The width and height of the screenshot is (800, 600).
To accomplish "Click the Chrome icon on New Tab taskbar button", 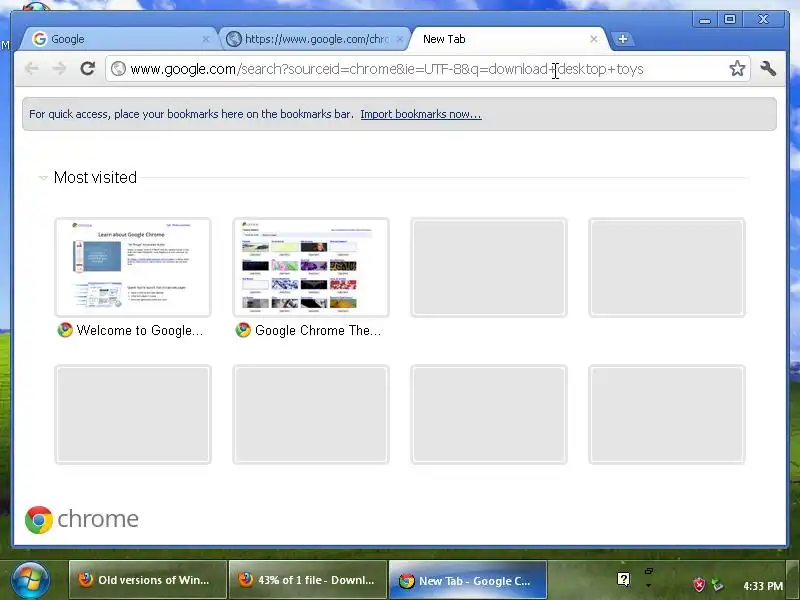I will pos(407,581).
